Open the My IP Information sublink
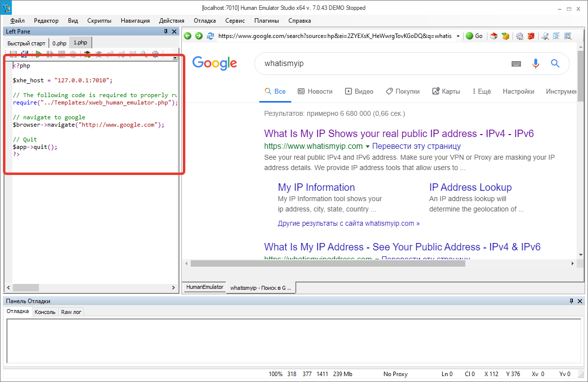Viewport: 588px width, 382px height. (x=316, y=187)
